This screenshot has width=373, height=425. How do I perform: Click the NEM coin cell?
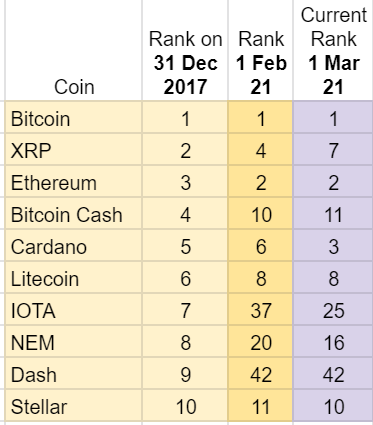[x=74, y=341]
